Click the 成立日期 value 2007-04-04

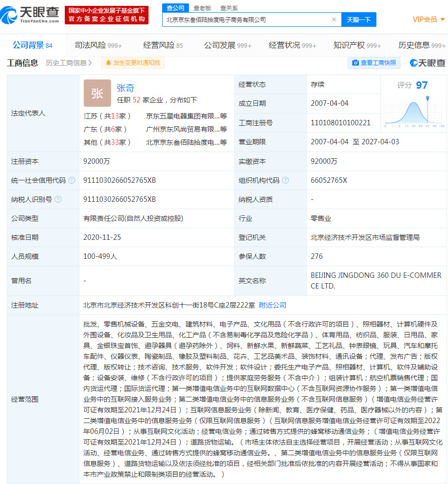[x=330, y=103]
